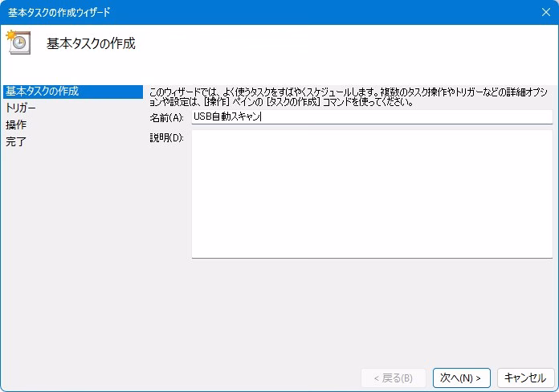Click the window title bar text

[x=59, y=12]
